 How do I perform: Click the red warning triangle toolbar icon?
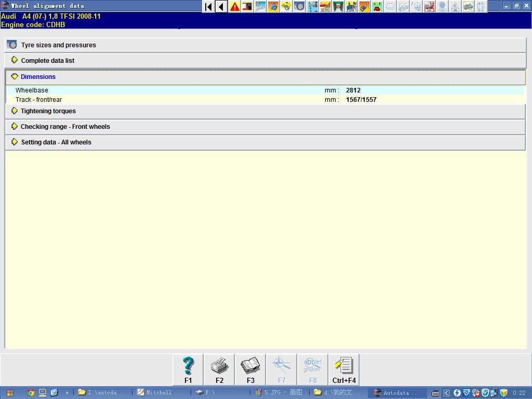point(234,6)
